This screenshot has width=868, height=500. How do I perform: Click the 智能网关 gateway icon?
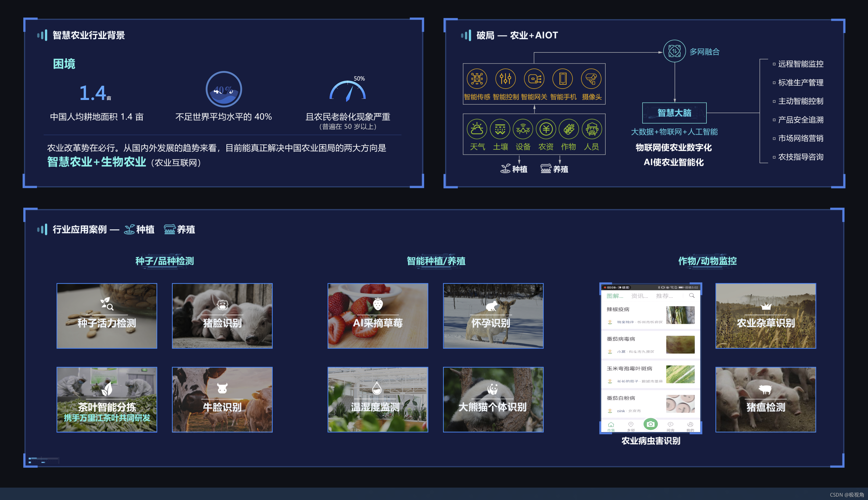[534, 79]
